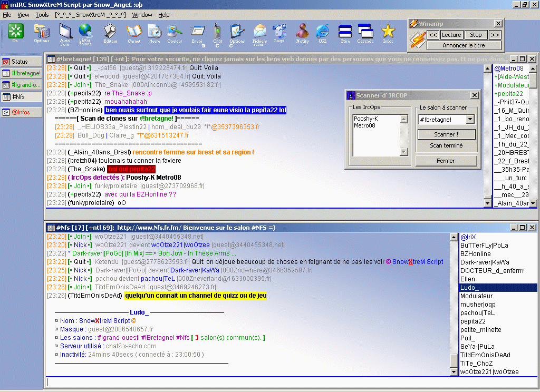
Task: Select Pooshy-K in IrcOps list
Action: coord(366,119)
